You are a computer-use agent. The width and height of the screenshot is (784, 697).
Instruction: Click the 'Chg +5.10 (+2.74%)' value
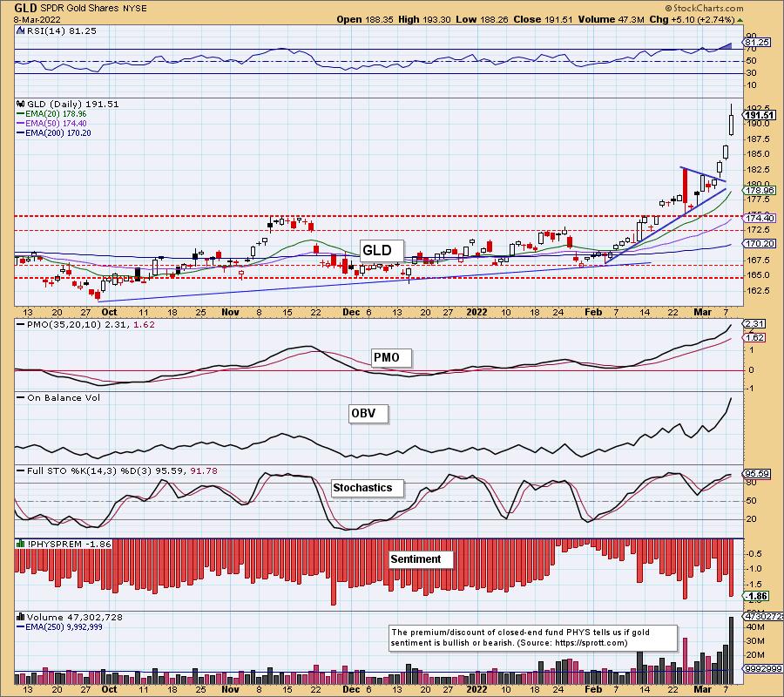(x=692, y=19)
